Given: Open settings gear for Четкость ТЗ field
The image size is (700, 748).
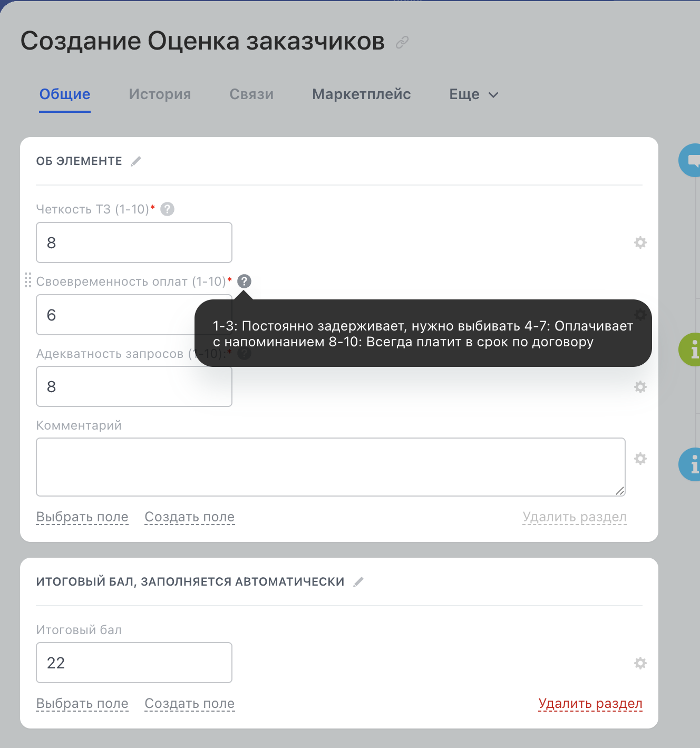Looking at the screenshot, I should pyautogui.click(x=640, y=242).
